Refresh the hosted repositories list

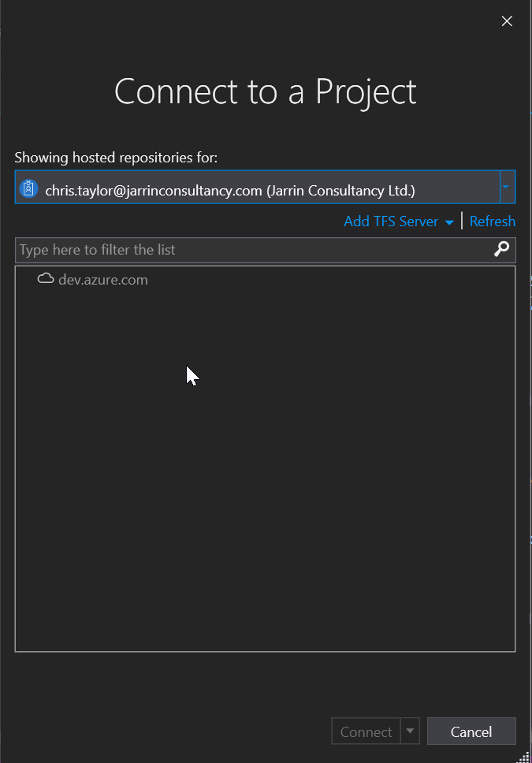click(x=492, y=221)
